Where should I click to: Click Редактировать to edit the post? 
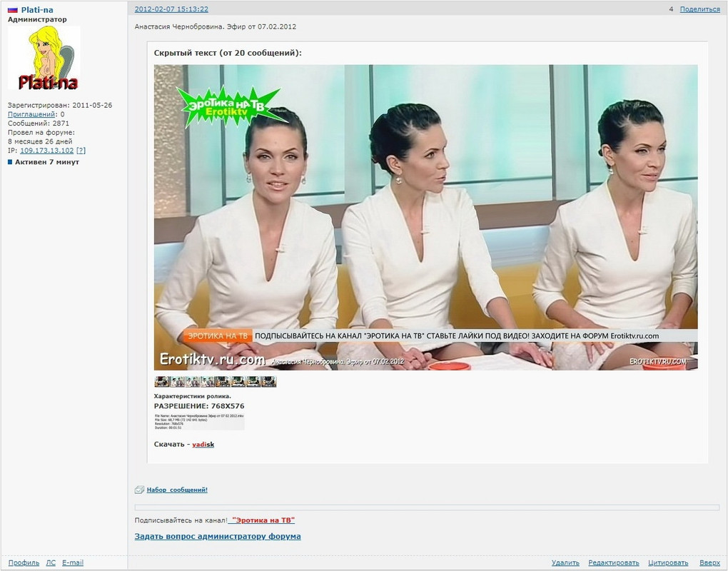pos(614,562)
